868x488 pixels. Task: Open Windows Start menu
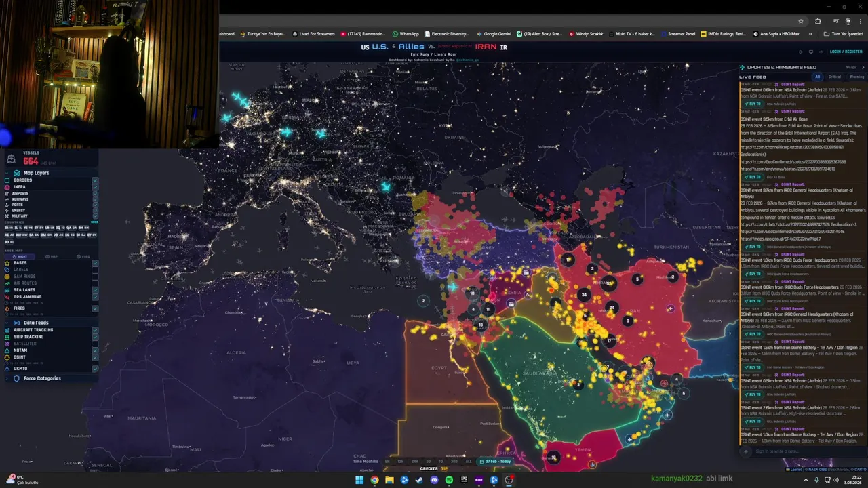click(359, 480)
